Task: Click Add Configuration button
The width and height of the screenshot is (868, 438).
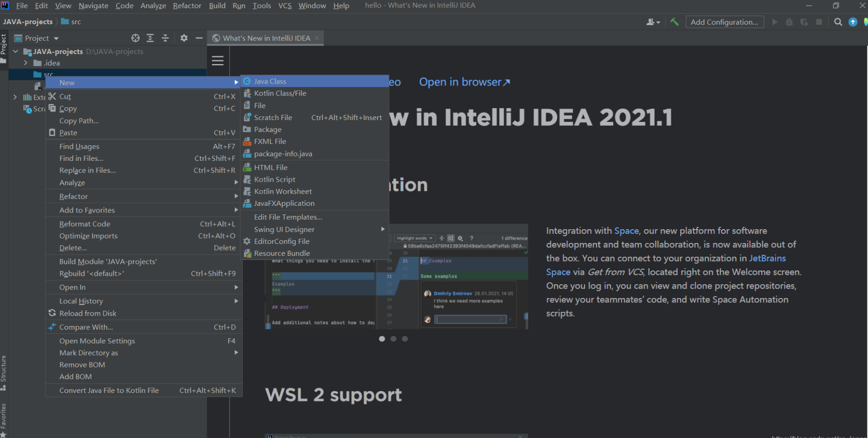Action: (724, 22)
